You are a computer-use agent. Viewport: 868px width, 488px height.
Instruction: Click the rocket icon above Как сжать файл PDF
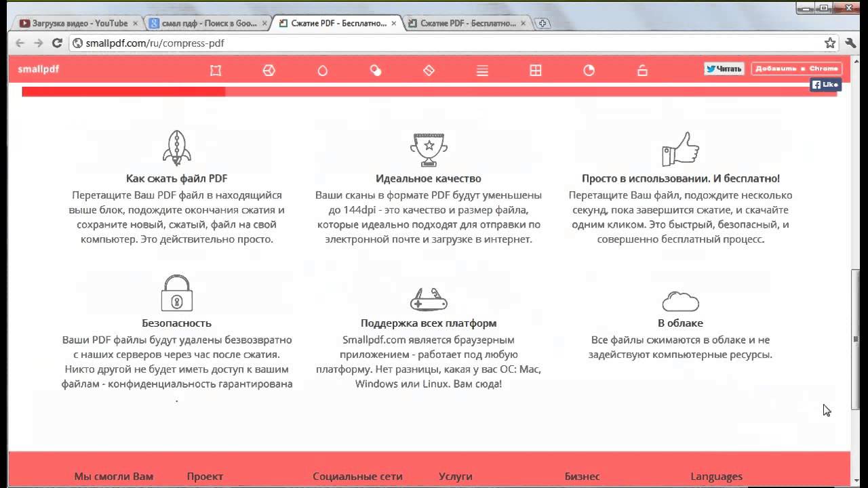[176, 148]
